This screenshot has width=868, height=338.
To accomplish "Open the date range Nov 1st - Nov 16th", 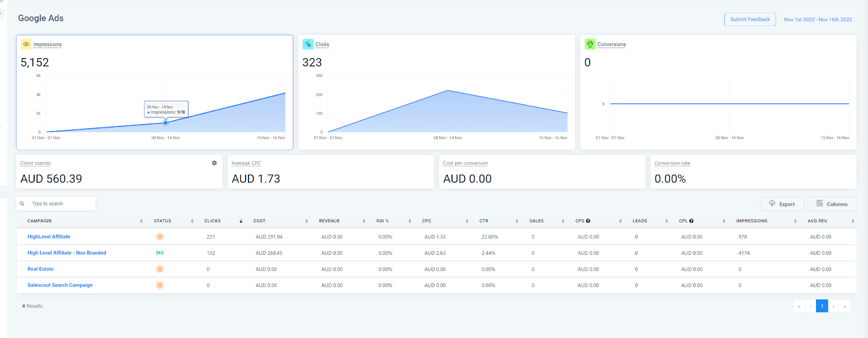I will [x=818, y=20].
